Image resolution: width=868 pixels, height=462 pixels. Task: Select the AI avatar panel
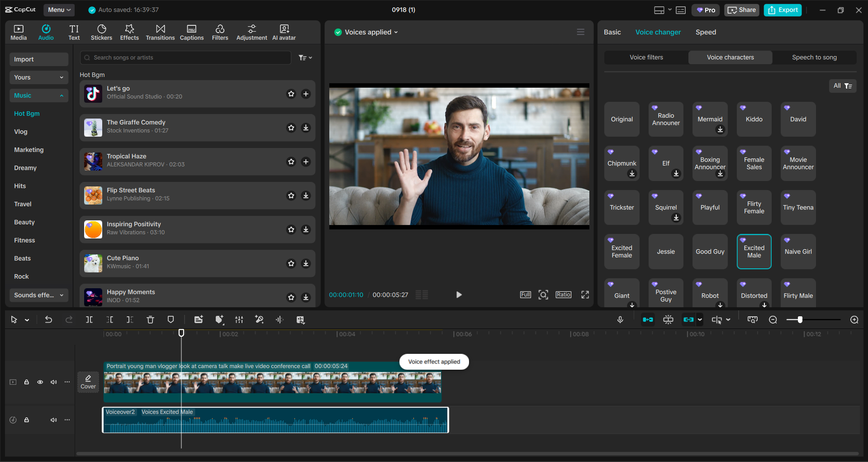coord(284,32)
